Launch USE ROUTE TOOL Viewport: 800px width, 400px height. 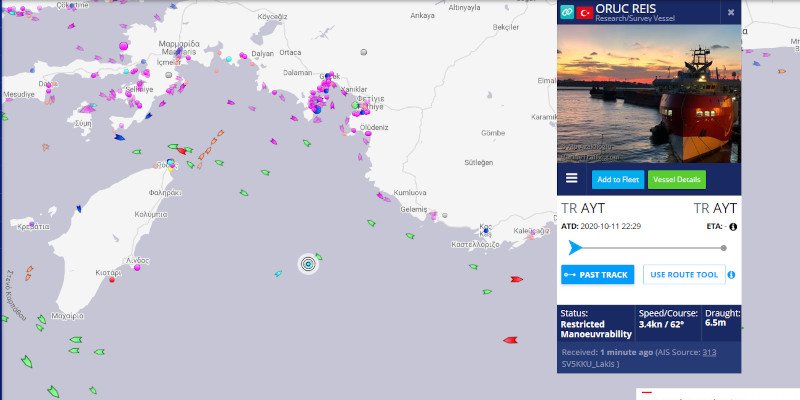pyautogui.click(x=684, y=274)
